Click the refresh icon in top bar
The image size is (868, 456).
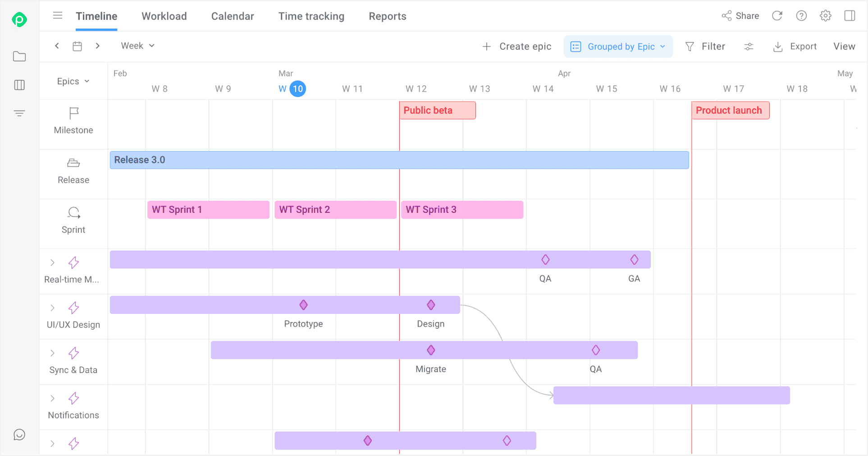777,16
